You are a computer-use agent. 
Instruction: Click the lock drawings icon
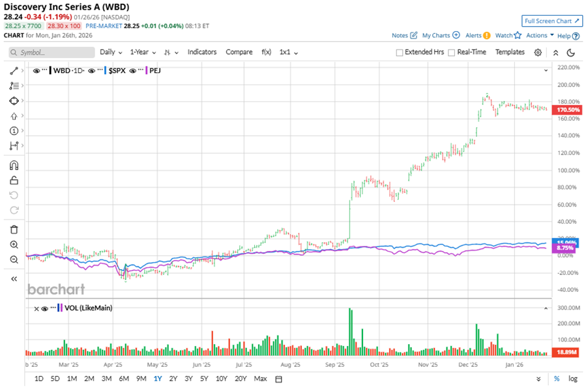pos(14,181)
